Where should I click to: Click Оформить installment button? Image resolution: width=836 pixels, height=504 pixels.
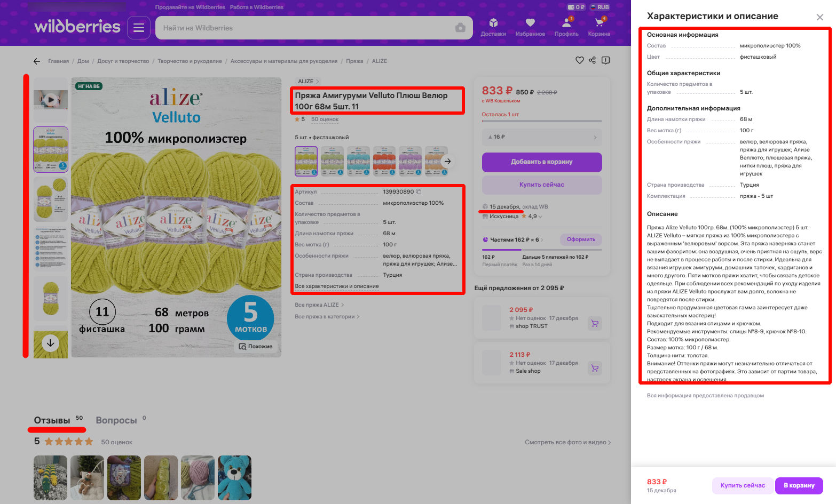pos(581,239)
